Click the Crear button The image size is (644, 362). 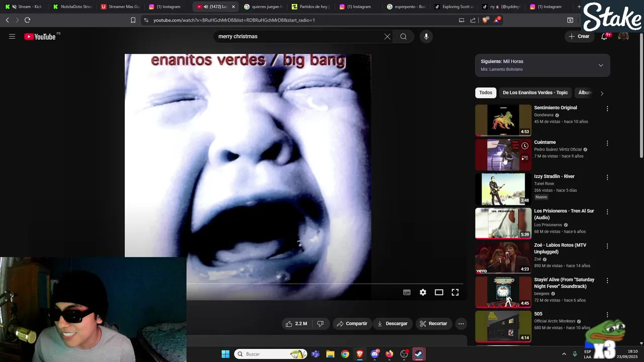[579, 36]
